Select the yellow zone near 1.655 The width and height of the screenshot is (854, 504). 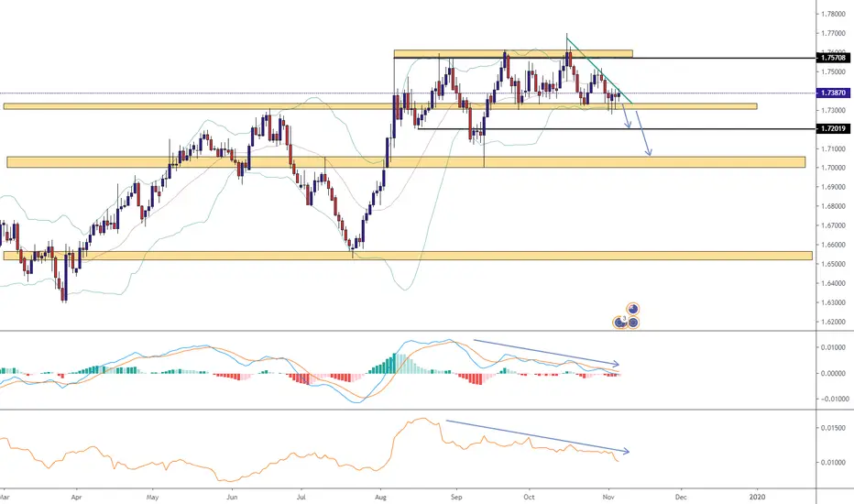tap(408, 256)
